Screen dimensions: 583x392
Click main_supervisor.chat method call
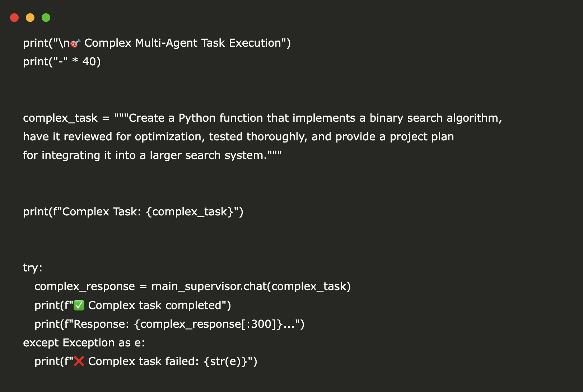click(x=211, y=286)
